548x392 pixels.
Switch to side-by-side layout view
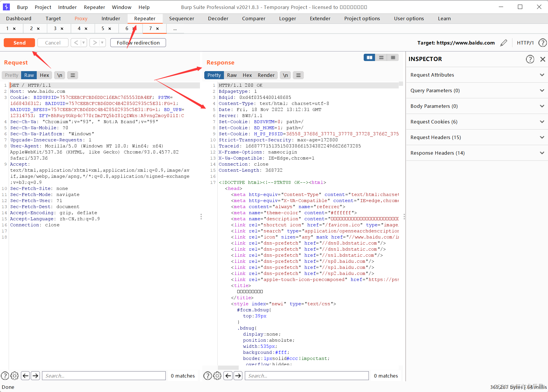(369, 58)
